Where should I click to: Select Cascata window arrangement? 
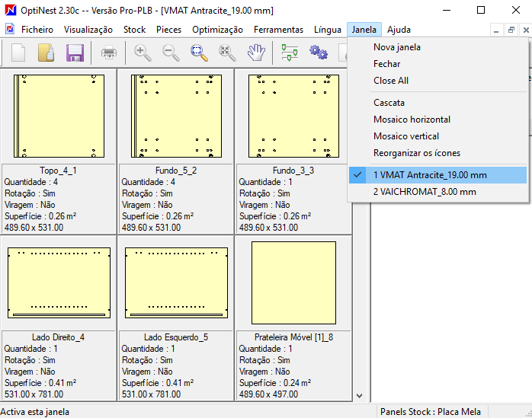coord(389,103)
